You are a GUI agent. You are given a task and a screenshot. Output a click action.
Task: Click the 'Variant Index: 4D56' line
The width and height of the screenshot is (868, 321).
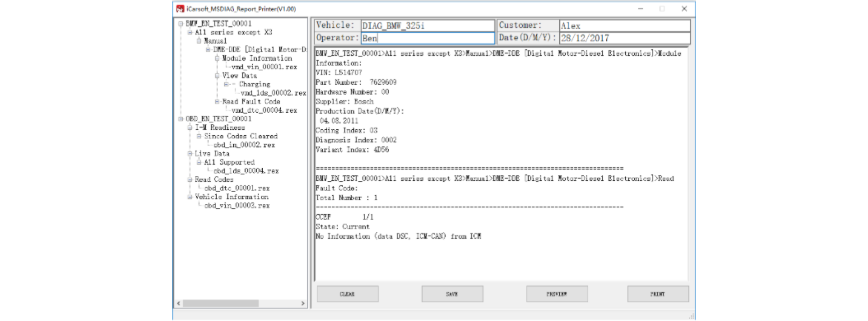pyautogui.click(x=352, y=150)
